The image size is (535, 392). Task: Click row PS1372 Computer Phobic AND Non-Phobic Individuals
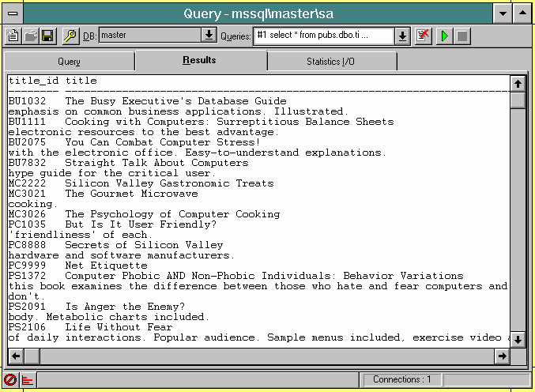pos(236,275)
